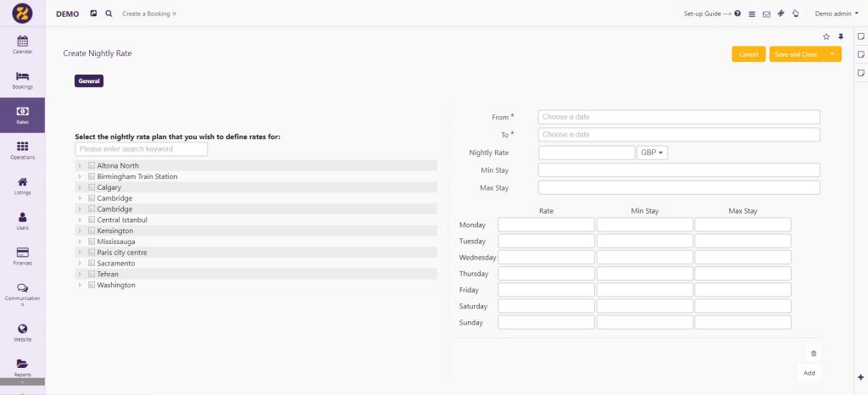Image resolution: width=868 pixels, height=395 pixels.
Task: Click the Monday Rate field
Action: [546, 225]
